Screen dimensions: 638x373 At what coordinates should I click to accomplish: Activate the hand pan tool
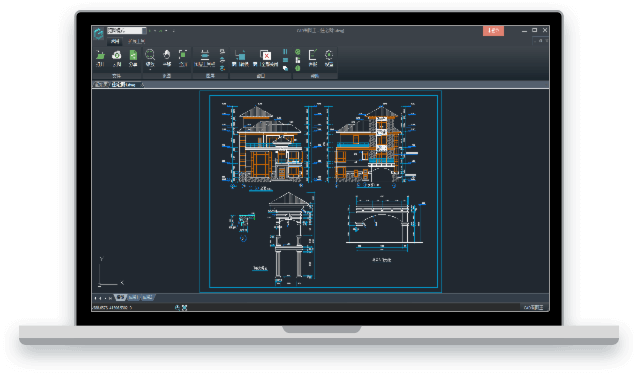click(166, 55)
